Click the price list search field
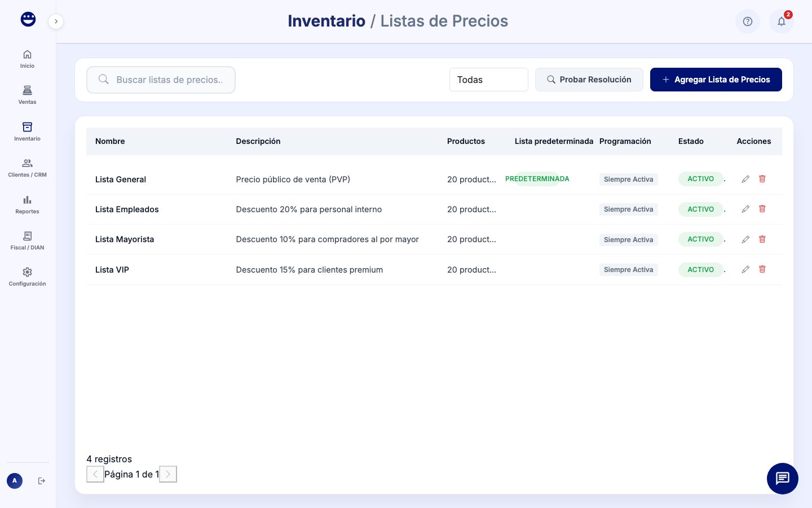 click(x=161, y=80)
